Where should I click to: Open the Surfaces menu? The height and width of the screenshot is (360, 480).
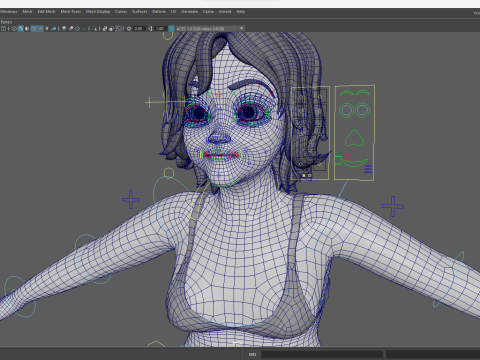(140, 12)
